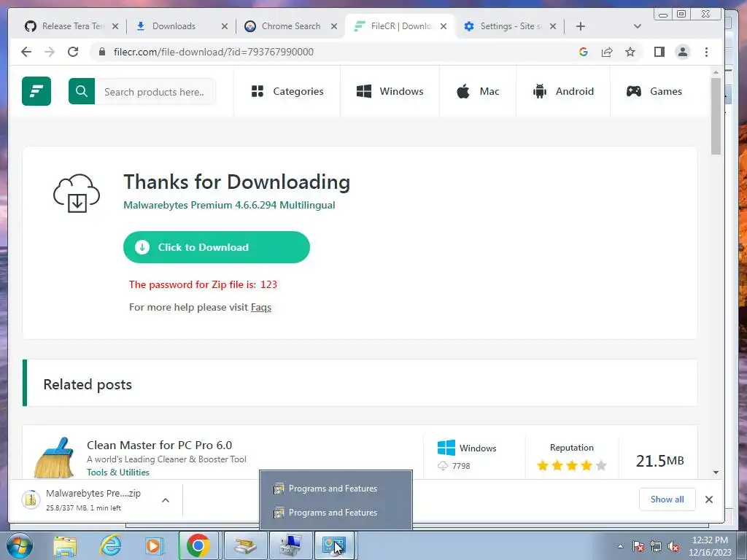This screenshot has width=747, height=560.
Task: Open the Chrome profile avatar
Action: (683, 52)
